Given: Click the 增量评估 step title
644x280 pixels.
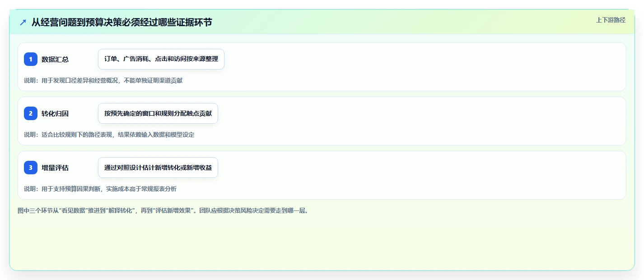Looking at the screenshot, I should click(55, 168).
